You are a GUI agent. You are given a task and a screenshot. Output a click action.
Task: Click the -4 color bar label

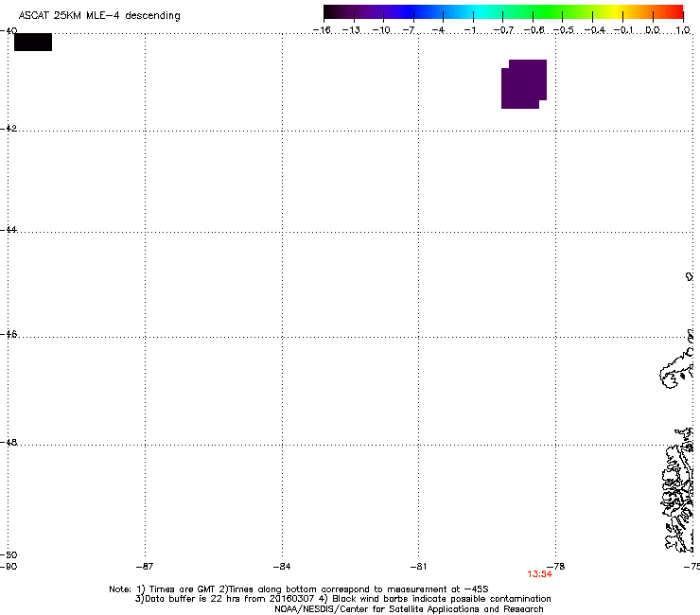tap(438, 30)
